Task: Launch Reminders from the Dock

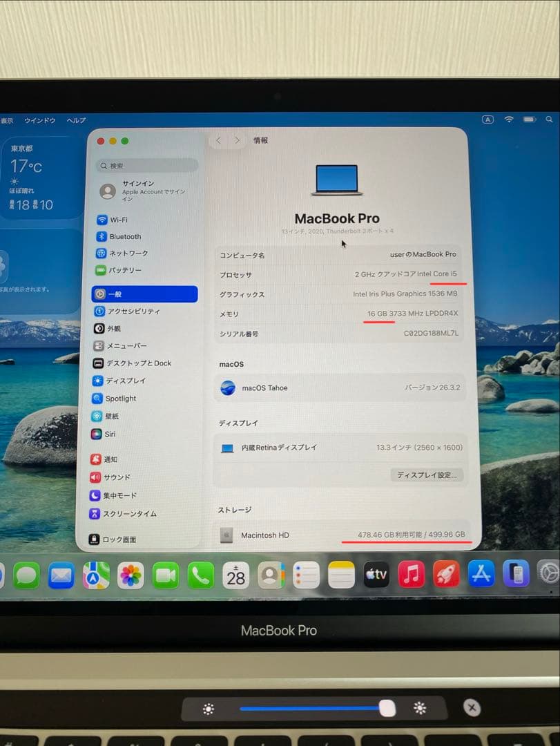Action: (x=306, y=575)
